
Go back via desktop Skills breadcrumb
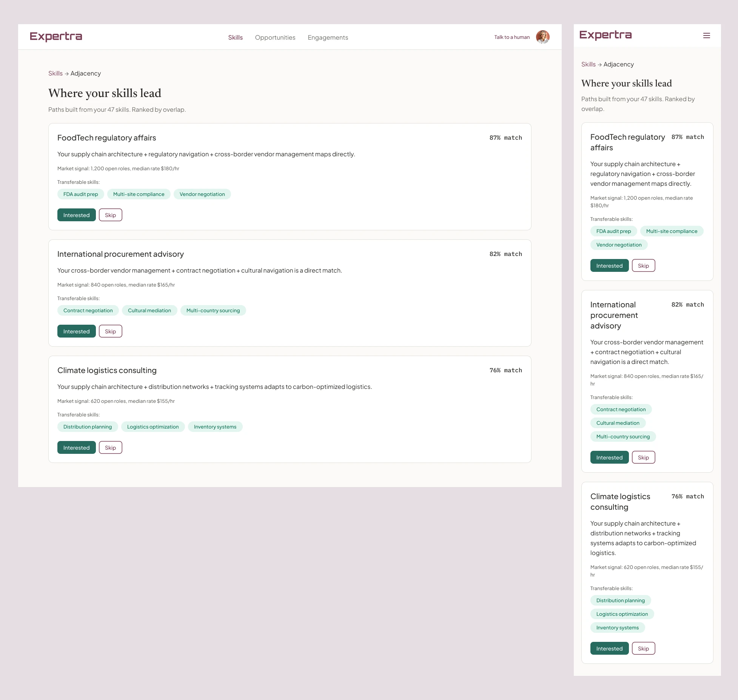tap(55, 73)
